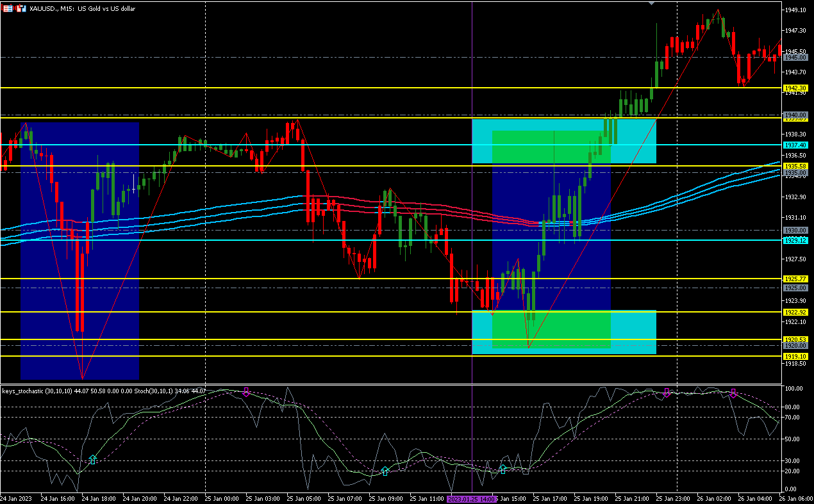Select the cyan 1937.40 price level label

pos(795,145)
